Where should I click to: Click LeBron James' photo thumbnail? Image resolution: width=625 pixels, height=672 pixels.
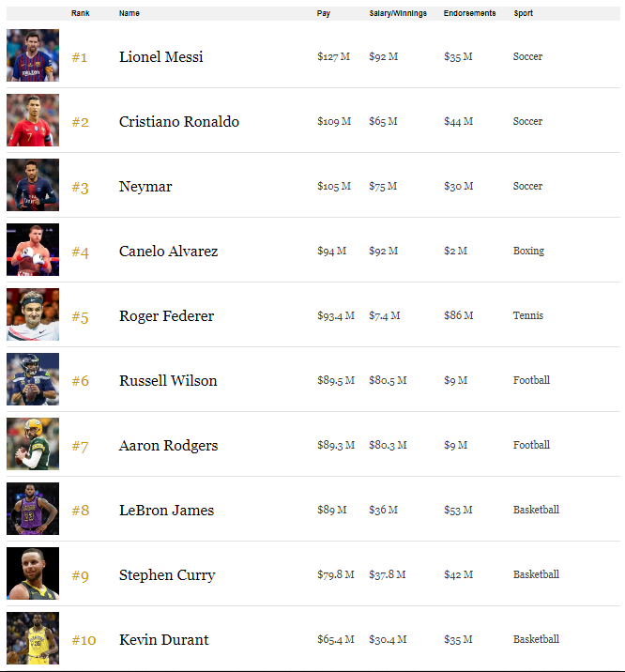coord(33,509)
